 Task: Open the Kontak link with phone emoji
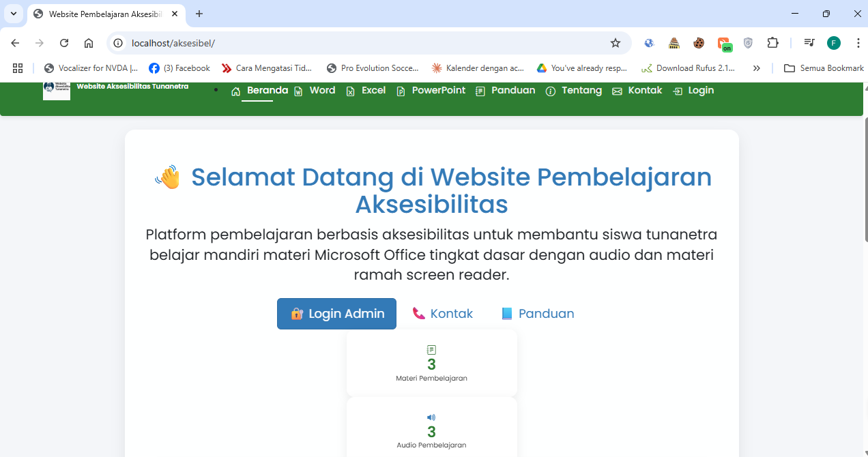pyautogui.click(x=443, y=314)
